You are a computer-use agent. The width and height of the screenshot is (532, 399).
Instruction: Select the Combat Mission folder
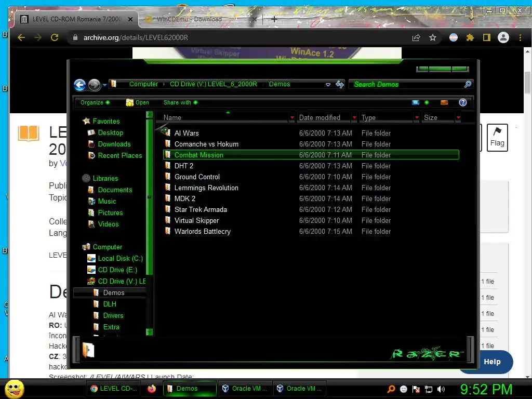click(311, 155)
